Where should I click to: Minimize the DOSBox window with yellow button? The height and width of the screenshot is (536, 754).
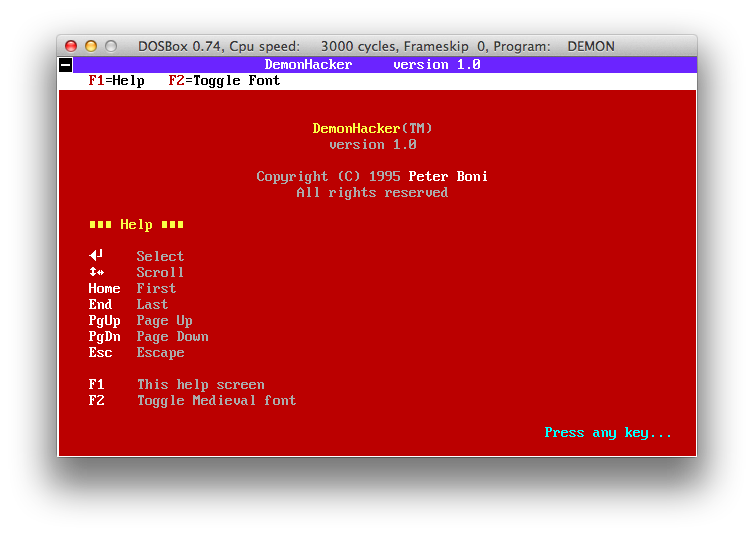91,46
